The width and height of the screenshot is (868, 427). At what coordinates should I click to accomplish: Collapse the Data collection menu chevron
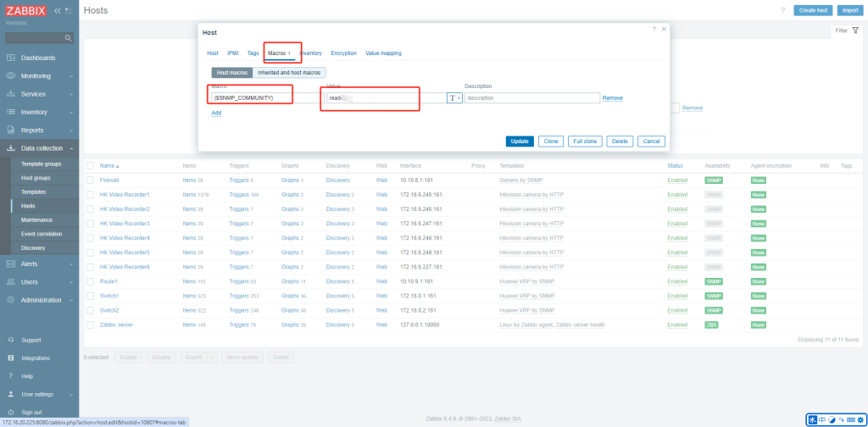click(71, 148)
